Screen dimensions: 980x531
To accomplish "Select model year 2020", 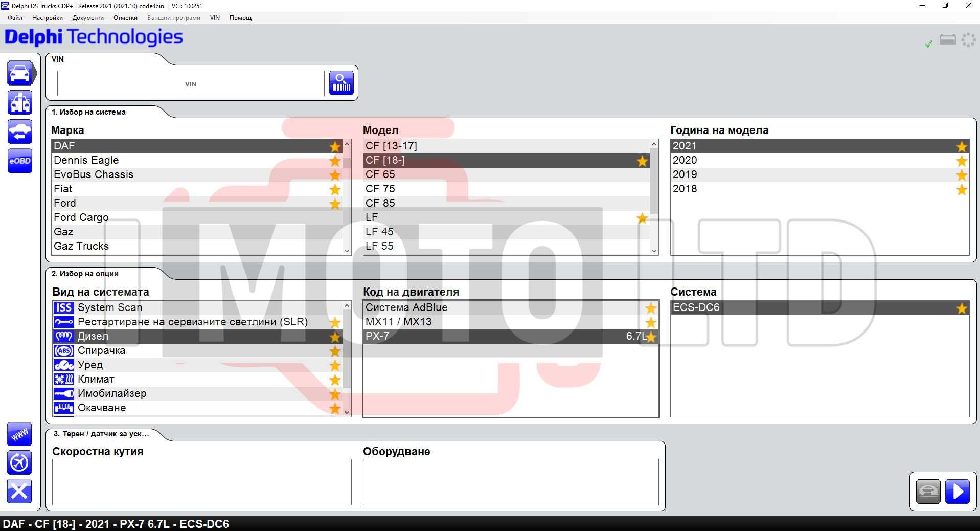I will 819,160.
